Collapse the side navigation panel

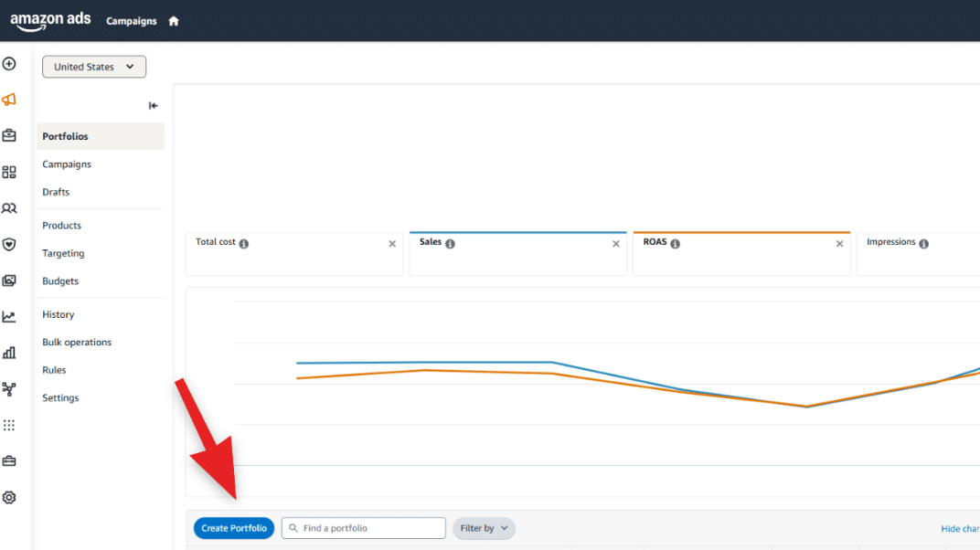pyautogui.click(x=154, y=105)
